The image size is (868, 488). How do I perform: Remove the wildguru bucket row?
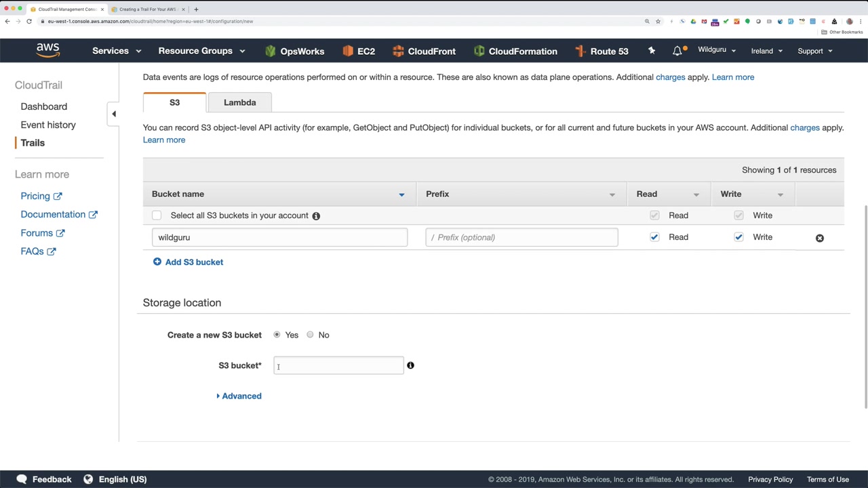[x=819, y=238]
